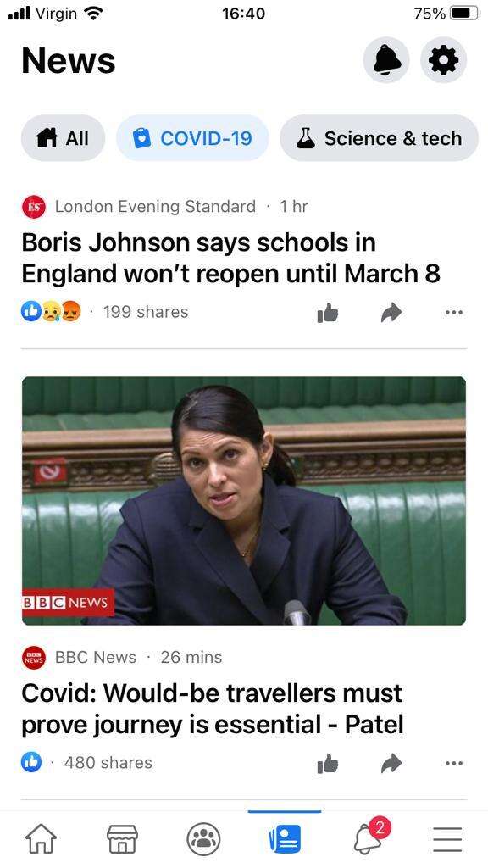
Task: Open news notifications bell at top
Action: (x=386, y=60)
